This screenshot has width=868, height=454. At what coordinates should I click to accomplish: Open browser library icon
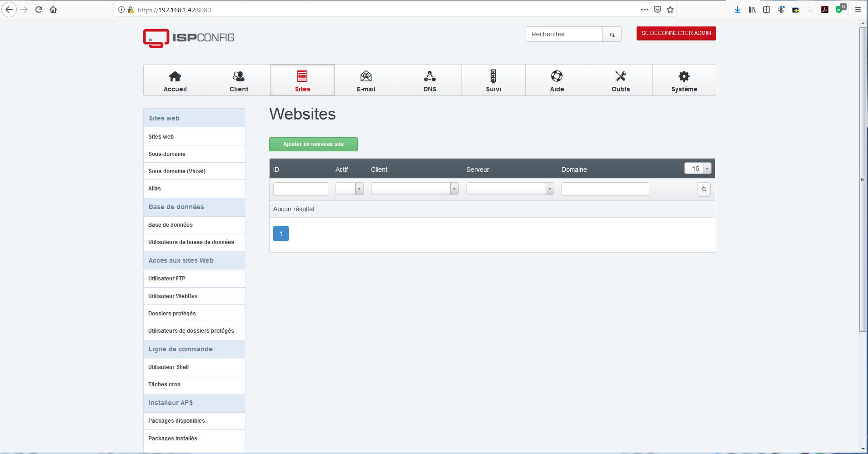752,10
